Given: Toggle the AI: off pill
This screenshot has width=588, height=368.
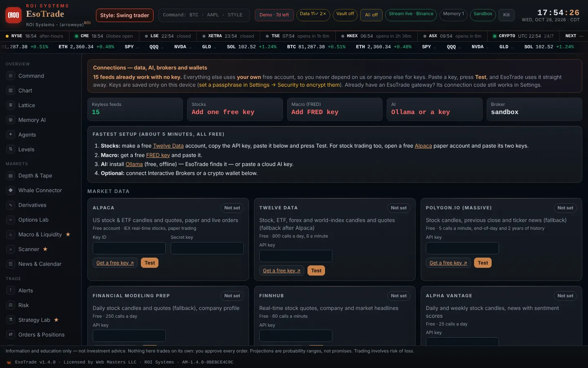Looking at the screenshot, I should [x=372, y=15].
